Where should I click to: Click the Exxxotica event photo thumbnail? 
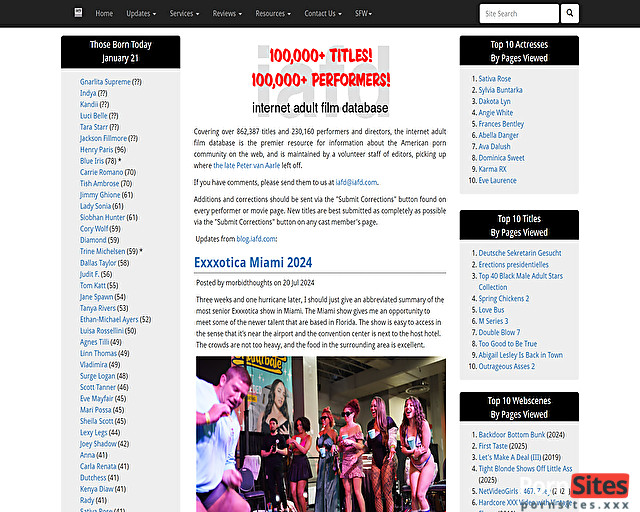pos(321,434)
